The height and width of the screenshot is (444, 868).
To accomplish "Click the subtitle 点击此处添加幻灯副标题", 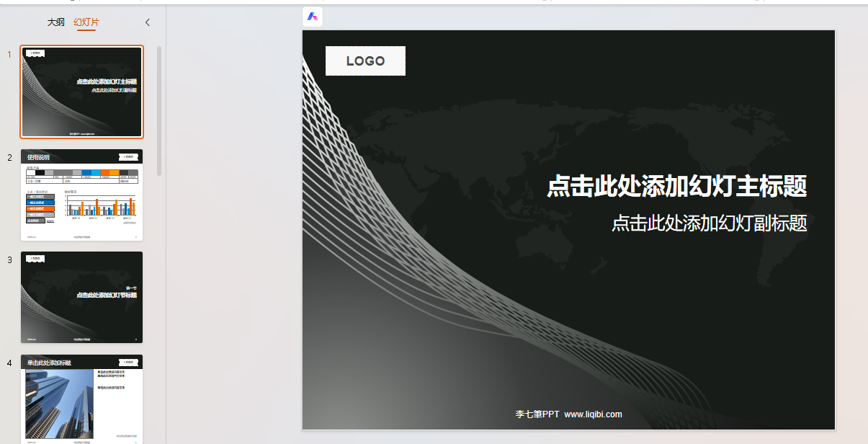I will click(710, 223).
